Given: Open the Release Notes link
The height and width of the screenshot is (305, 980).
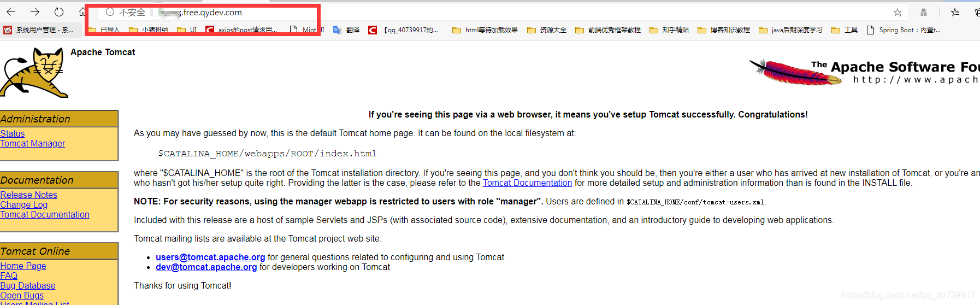Looking at the screenshot, I should click(28, 195).
